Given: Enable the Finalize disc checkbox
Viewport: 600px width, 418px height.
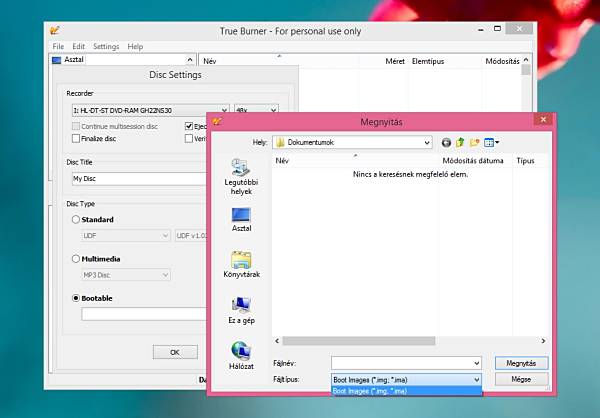Looking at the screenshot, I should tap(76, 139).
